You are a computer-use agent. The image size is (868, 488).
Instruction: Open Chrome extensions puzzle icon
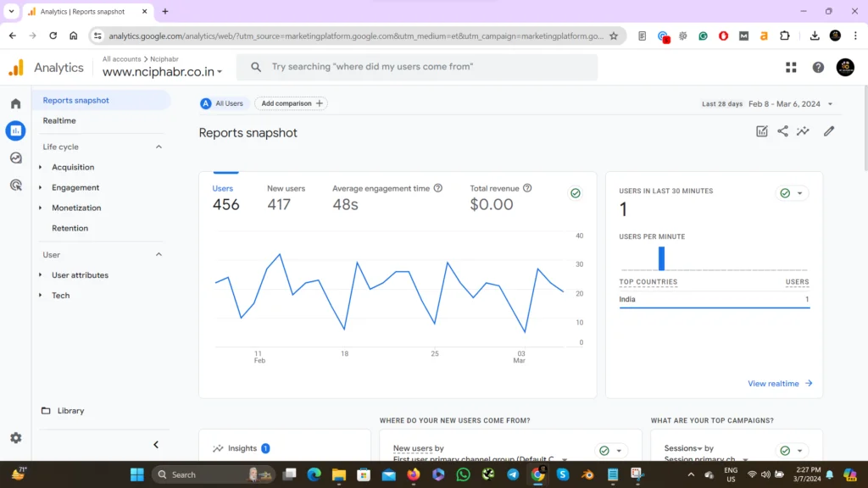pos(784,36)
